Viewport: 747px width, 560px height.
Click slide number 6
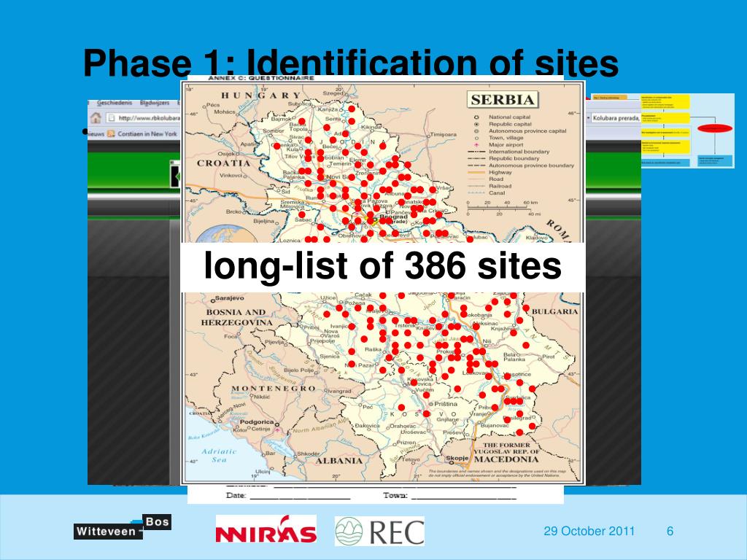tap(670, 532)
